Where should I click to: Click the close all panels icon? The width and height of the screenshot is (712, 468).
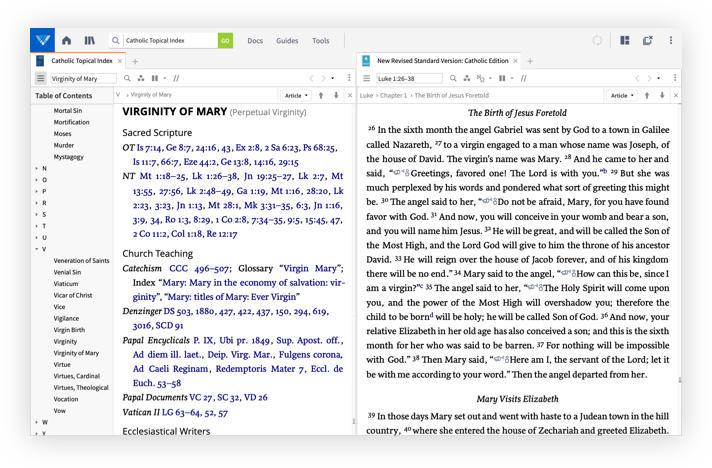pos(648,40)
